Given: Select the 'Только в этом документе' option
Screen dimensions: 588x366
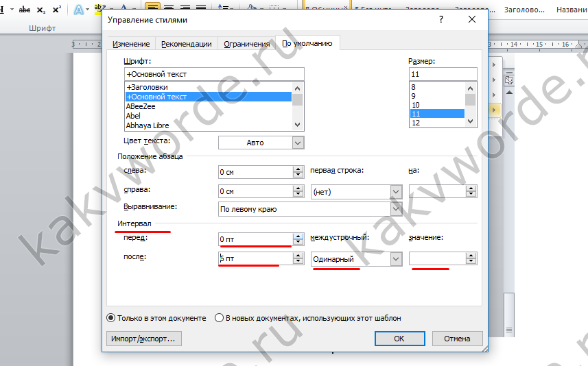Looking at the screenshot, I should (110, 318).
